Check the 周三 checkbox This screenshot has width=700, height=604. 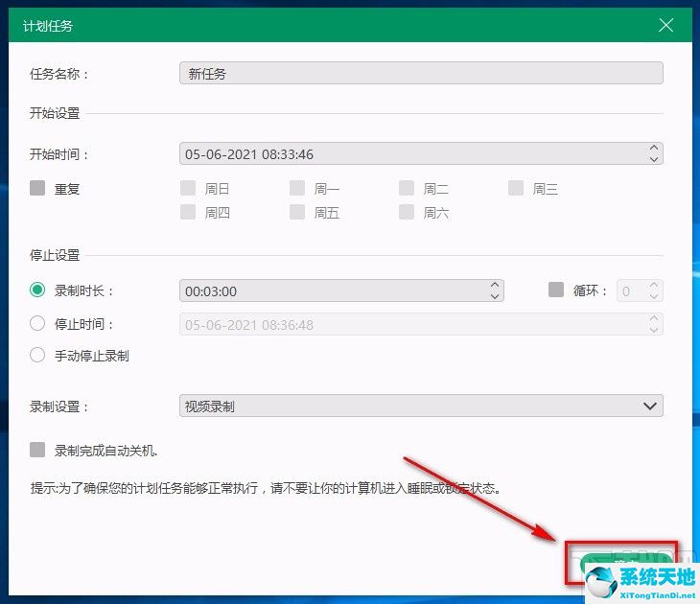tap(516, 188)
